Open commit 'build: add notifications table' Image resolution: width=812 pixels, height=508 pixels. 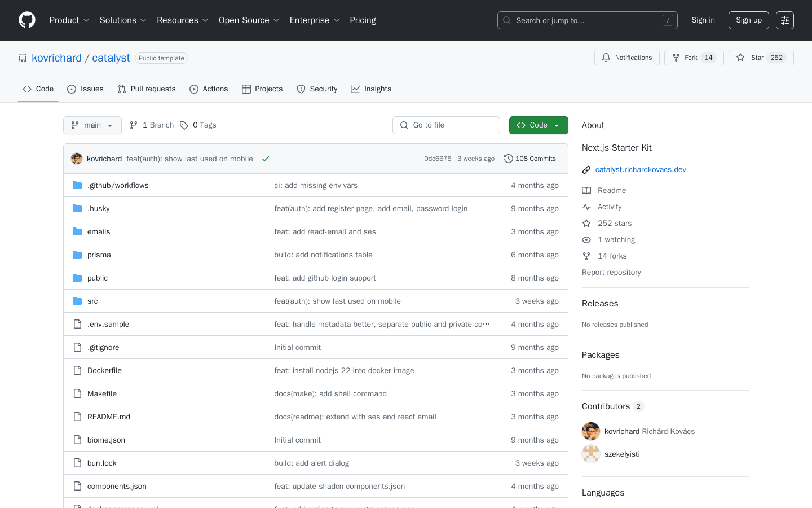323,255
